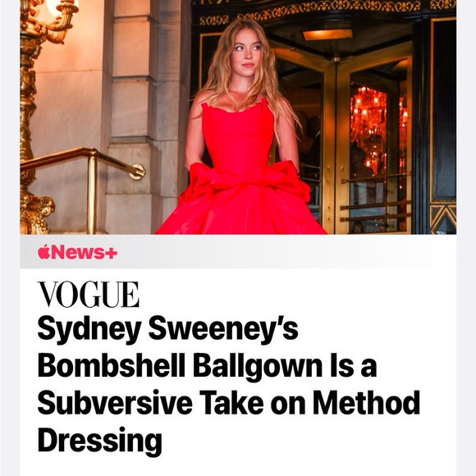Open the article photo of the red ballgown

(x=238, y=117)
